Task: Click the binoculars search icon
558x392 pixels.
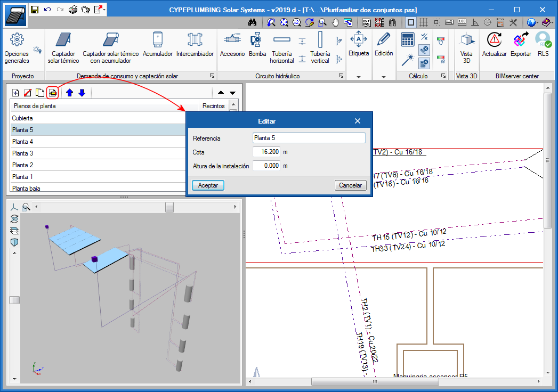Action: click(x=252, y=22)
